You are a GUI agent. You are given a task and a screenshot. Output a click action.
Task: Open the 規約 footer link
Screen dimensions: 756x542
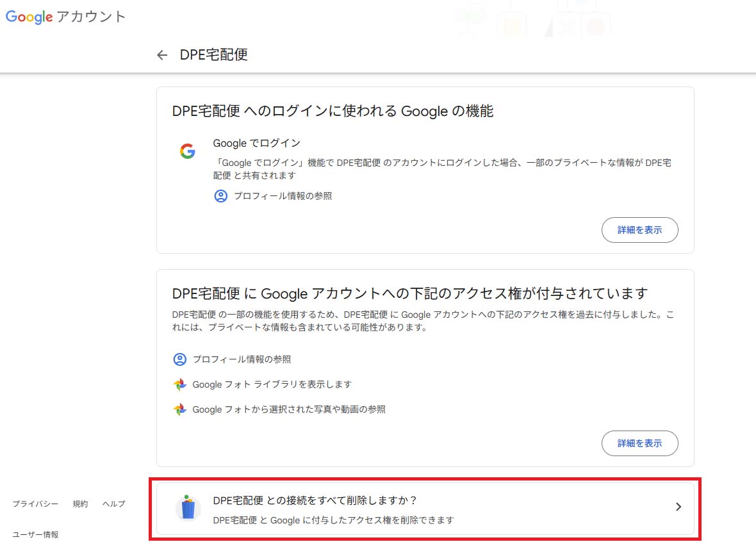(80, 504)
